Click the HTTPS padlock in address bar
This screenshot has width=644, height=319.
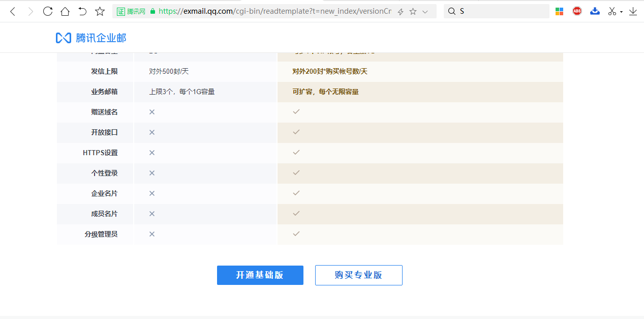coord(152,11)
